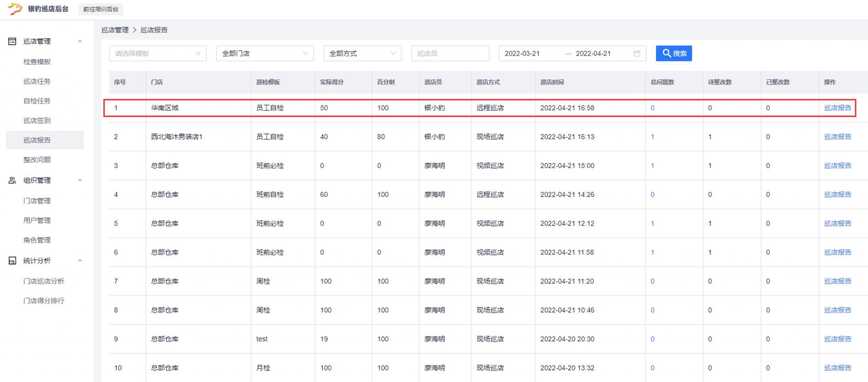Focus the 巡店员 inspector input field
868x382 pixels.
click(450, 54)
